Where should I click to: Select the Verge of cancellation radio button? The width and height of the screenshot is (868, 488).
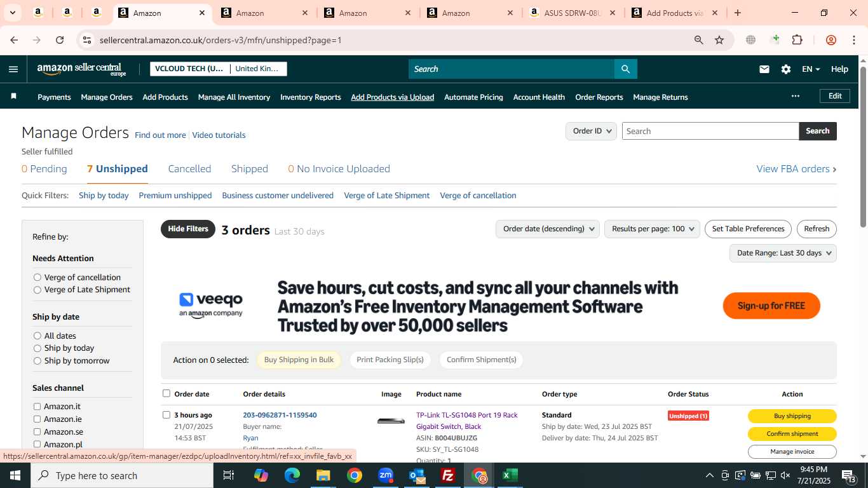pyautogui.click(x=37, y=277)
